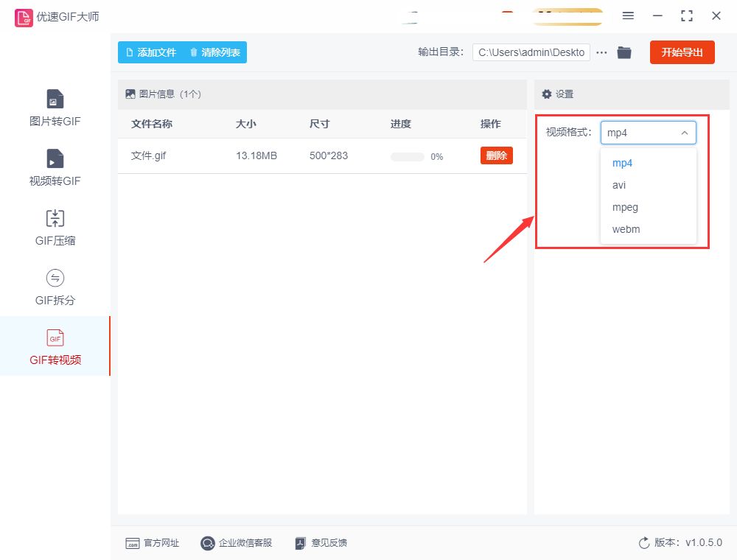Start export with 开始导出 button
The image size is (737, 560).
coord(682,52)
